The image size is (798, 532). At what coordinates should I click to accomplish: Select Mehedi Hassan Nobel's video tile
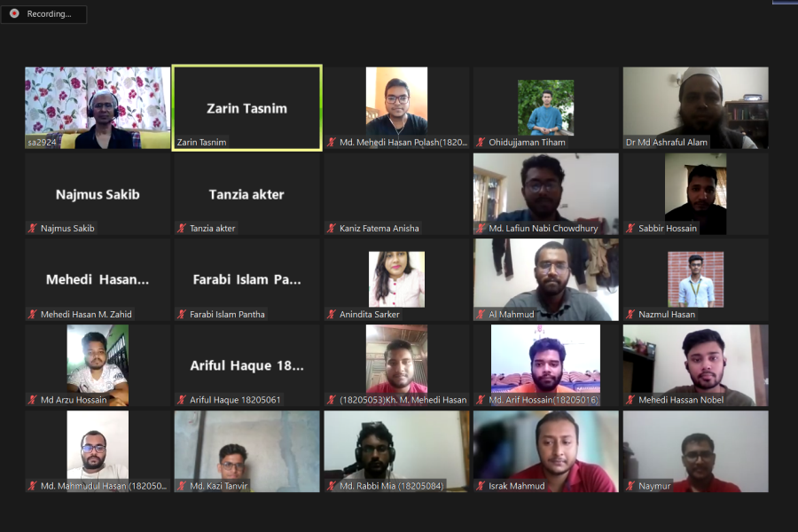point(696,365)
